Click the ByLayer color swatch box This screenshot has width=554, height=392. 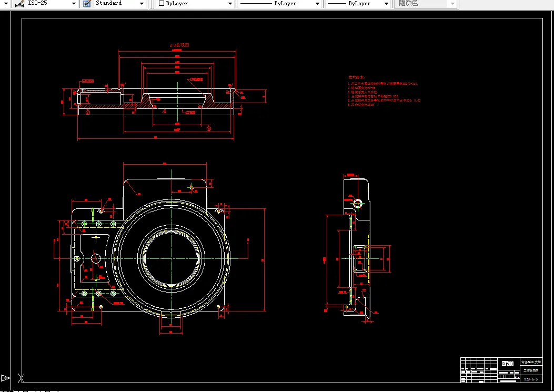(x=162, y=3)
